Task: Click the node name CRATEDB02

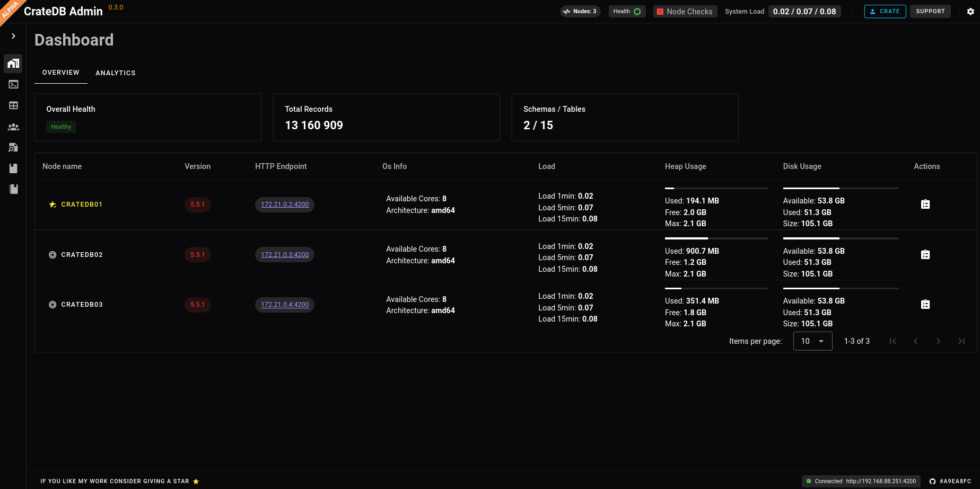Action: (x=82, y=255)
